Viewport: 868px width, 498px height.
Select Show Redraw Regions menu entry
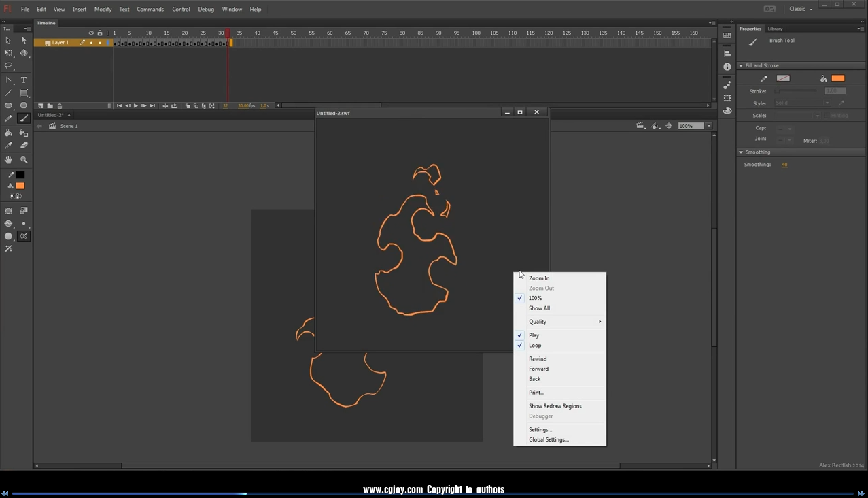click(x=559, y=406)
